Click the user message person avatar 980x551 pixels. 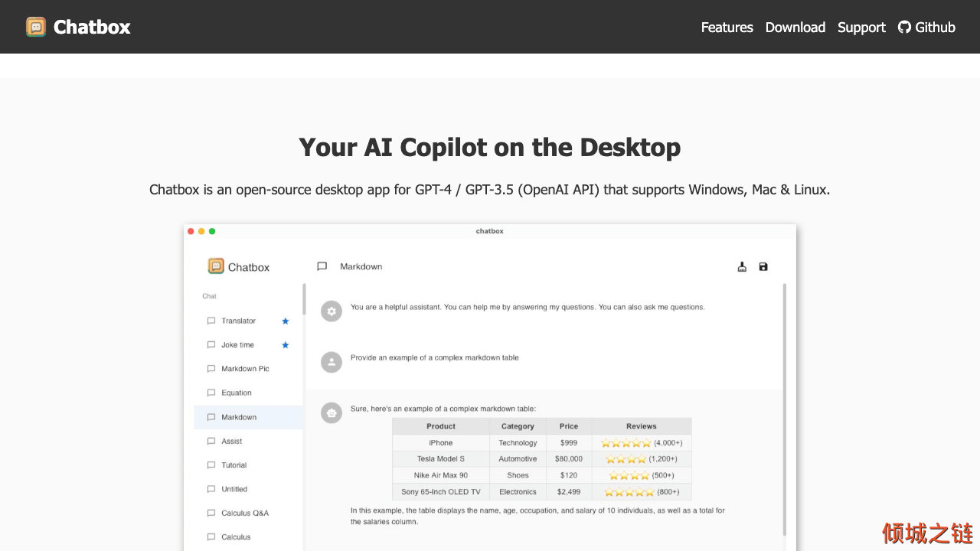tap(332, 362)
